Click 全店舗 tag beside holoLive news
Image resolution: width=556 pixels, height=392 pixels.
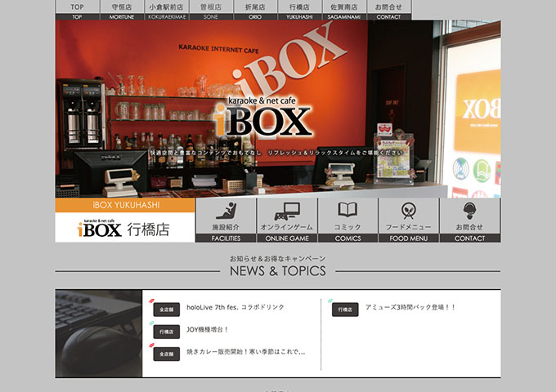pos(166,310)
